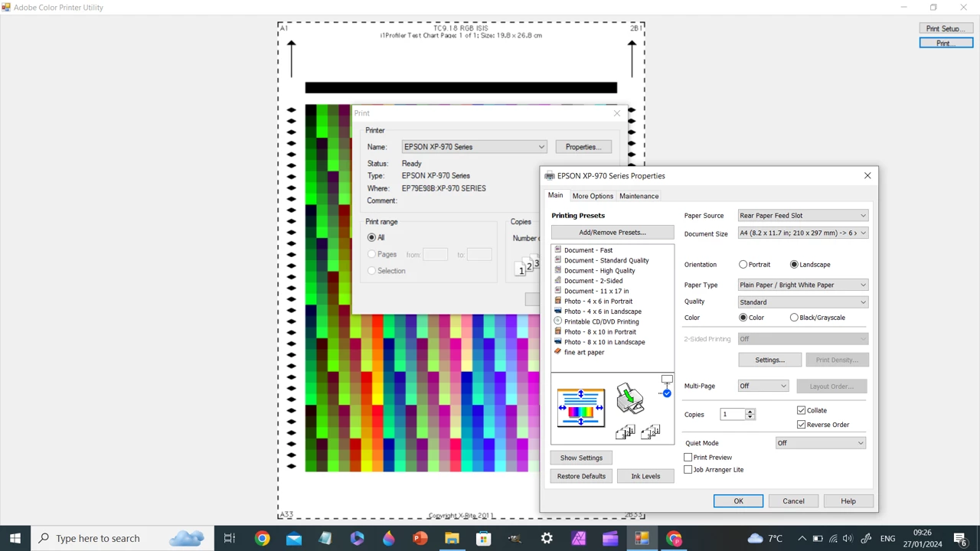Image resolution: width=980 pixels, height=551 pixels.
Task: Click the Settings button under Color
Action: pyautogui.click(x=769, y=360)
